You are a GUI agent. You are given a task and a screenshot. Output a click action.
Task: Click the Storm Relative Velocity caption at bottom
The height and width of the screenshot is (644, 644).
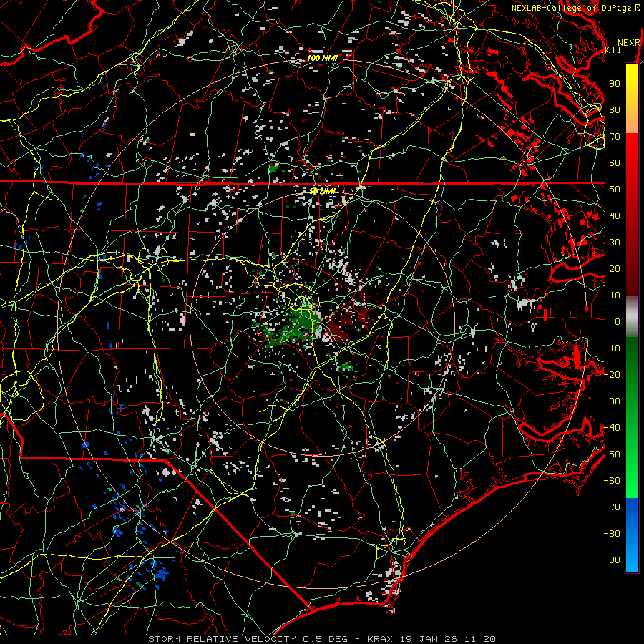point(322,639)
